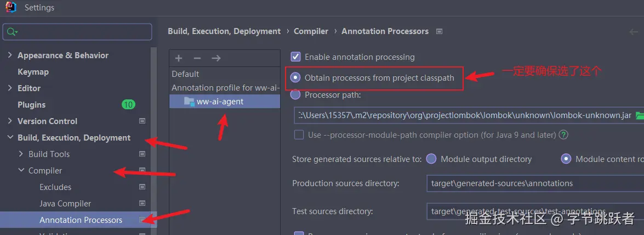Viewport: 644px width, 235px height.
Task: Click the folder browse icon beside processor path
Action: 640,116
